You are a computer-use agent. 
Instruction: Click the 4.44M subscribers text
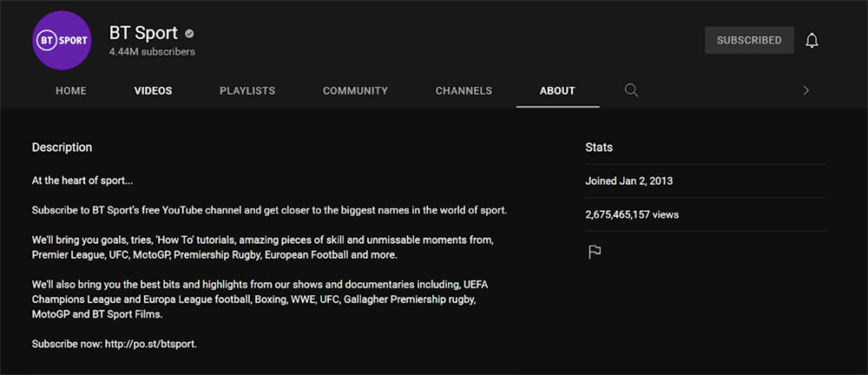pyautogui.click(x=152, y=51)
